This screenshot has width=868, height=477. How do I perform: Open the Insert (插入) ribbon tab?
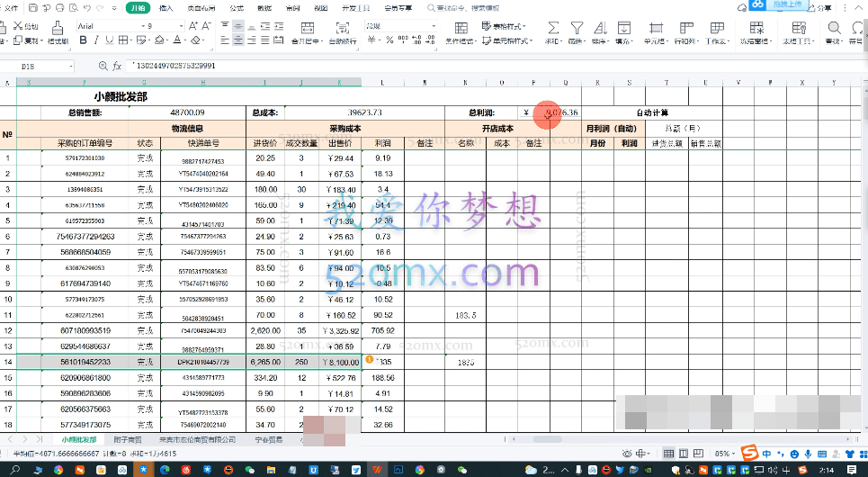pos(166,8)
